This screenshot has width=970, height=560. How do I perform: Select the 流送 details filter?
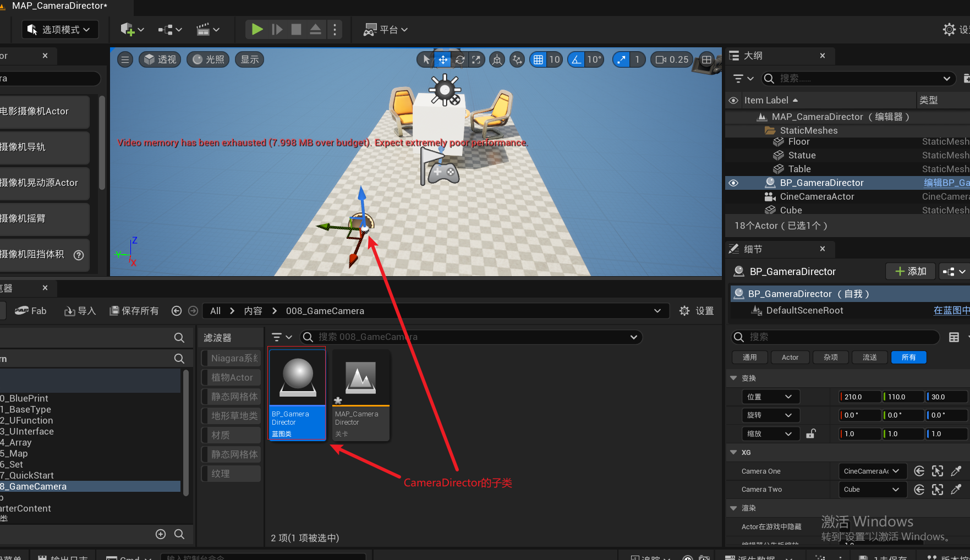870,358
